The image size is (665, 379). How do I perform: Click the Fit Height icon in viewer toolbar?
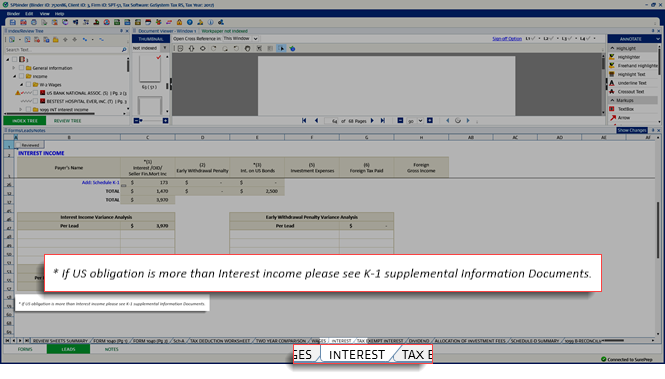(191, 48)
